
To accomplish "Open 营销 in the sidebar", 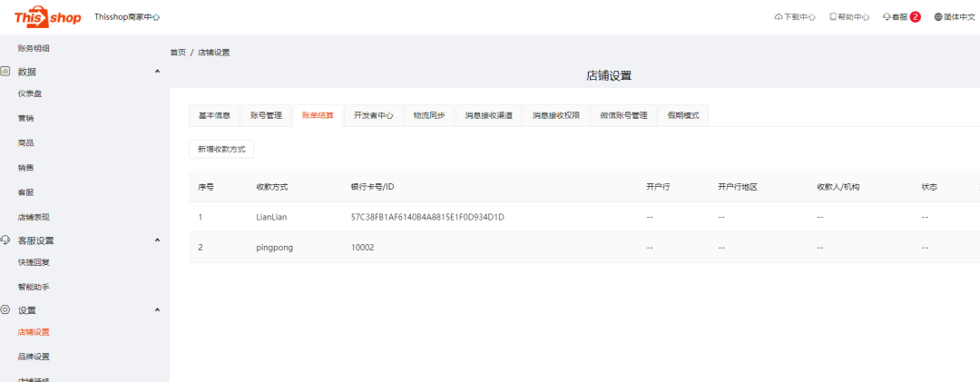I will pyautogui.click(x=25, y=118).
